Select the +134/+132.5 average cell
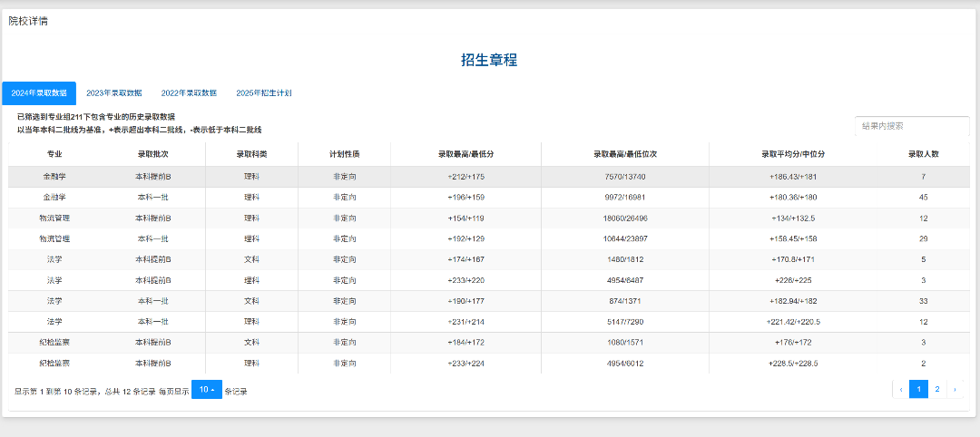Viewport: 980px width, 437px height. tap(793, 218)
